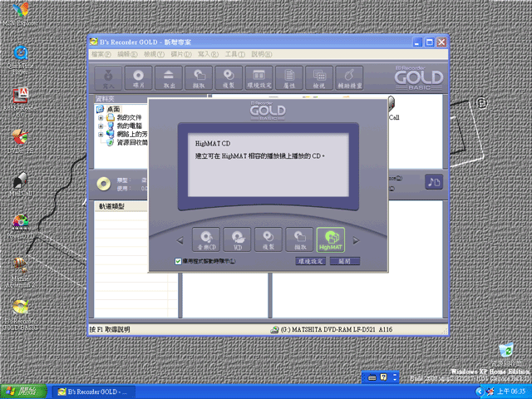
Task: Click B's Recorder GOLD taskbar button
Action: (93, 392)
